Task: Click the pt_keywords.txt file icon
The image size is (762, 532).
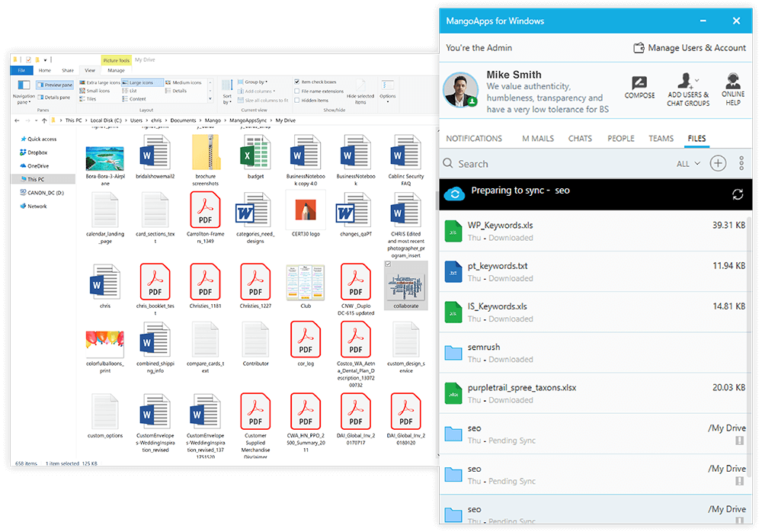Action: point(453,272)
